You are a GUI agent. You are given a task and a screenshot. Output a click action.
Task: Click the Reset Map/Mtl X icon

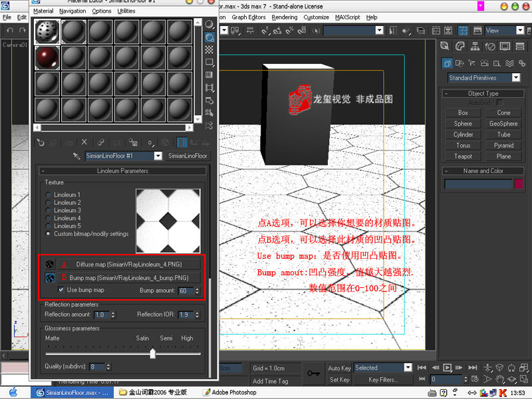pos(84,142)
